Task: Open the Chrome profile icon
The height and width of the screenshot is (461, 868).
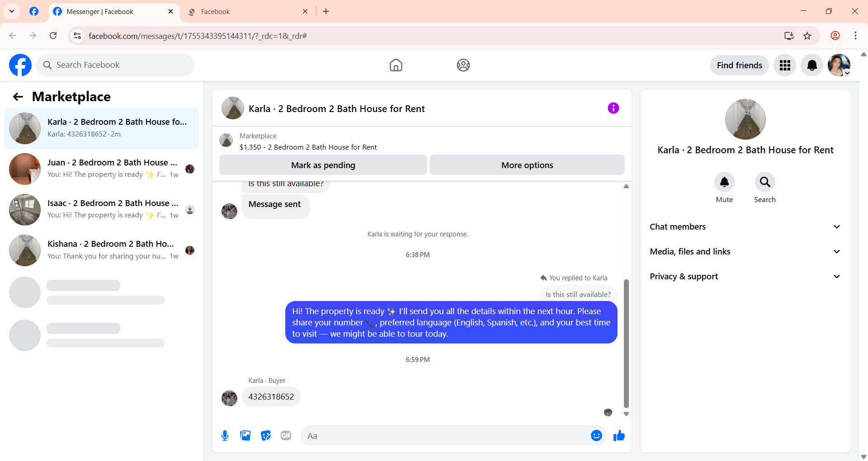Action: pyautogui.click(x=835, y=36)
